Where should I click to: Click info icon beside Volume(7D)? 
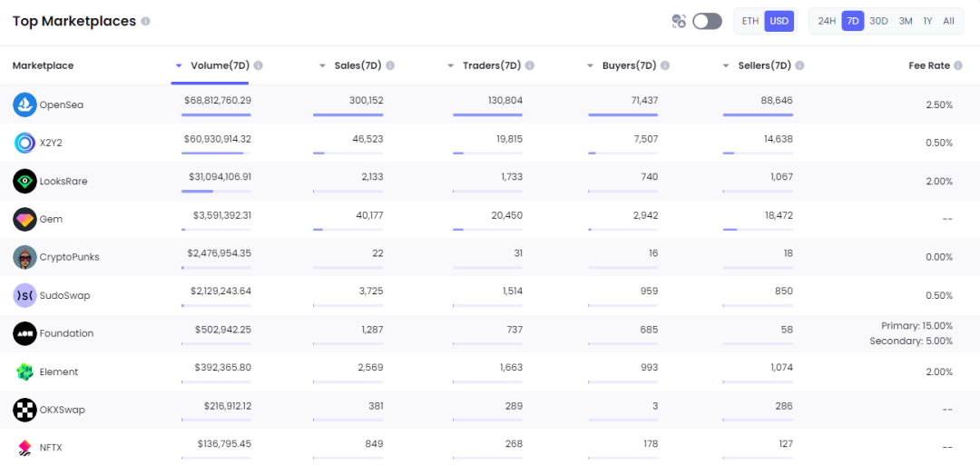pos(258,65)
